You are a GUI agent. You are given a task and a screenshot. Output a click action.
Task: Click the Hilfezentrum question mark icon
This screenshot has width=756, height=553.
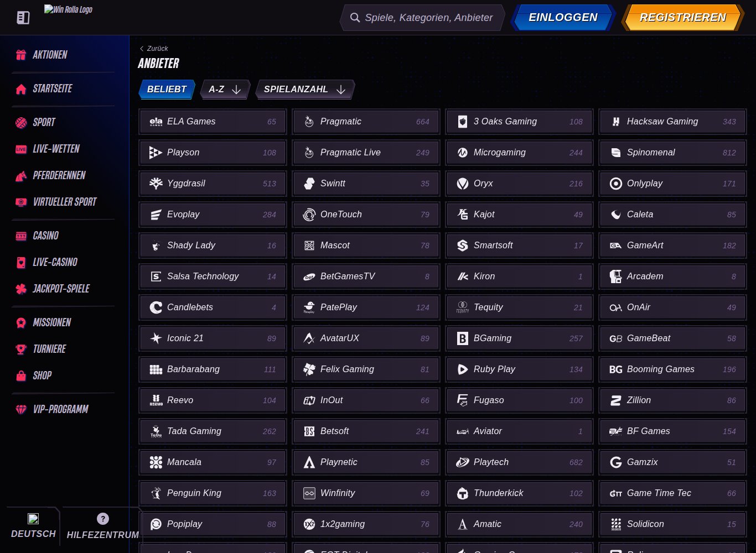tap(103, 519)
